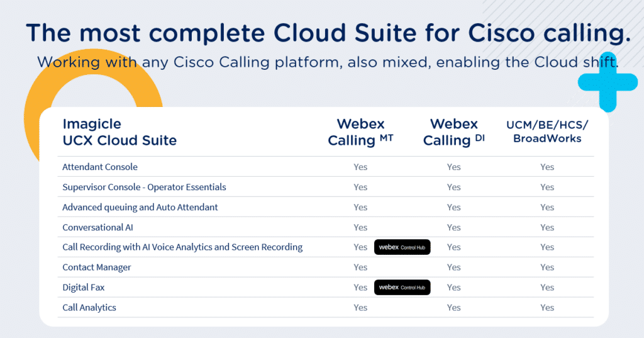Open the Call Analytics row label

tap(89, 308)
